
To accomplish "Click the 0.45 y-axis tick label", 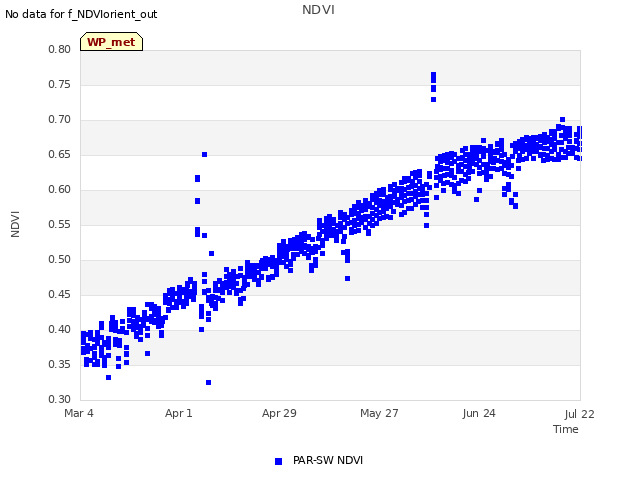I will click(x=60, y=295).
